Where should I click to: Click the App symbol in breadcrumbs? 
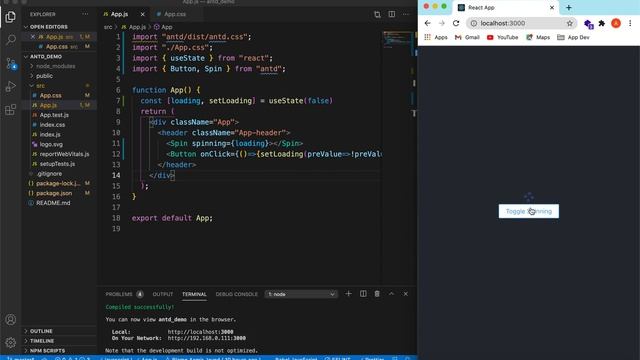click(163, 27)
